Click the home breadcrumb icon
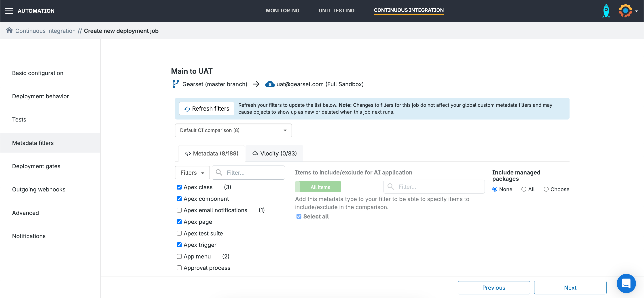644x298 pixels. tap(9, 30)
